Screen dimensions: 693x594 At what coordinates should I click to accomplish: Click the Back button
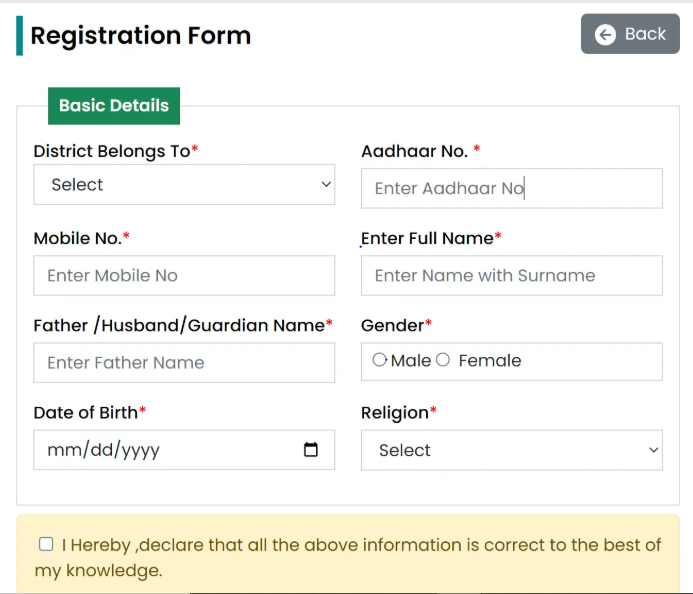[x=630, y=34]
